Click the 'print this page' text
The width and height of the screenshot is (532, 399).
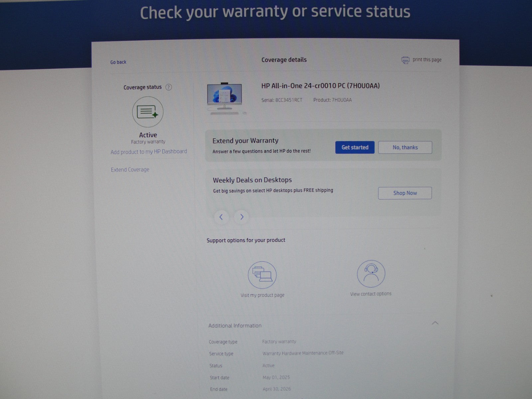[x=427, y=60]
